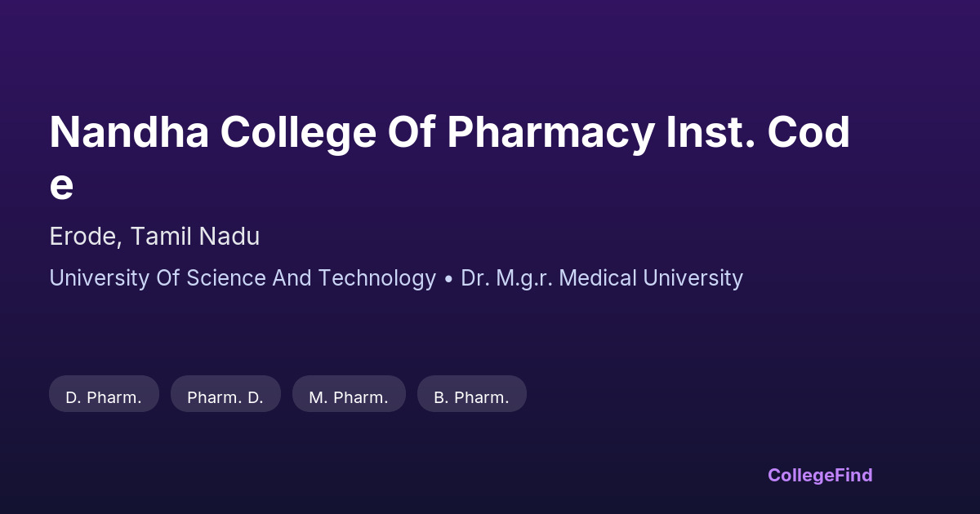This screenshot has height=514, width=980.
Task: Click the word Technology in the affiliation line
Action: (376, 278)
